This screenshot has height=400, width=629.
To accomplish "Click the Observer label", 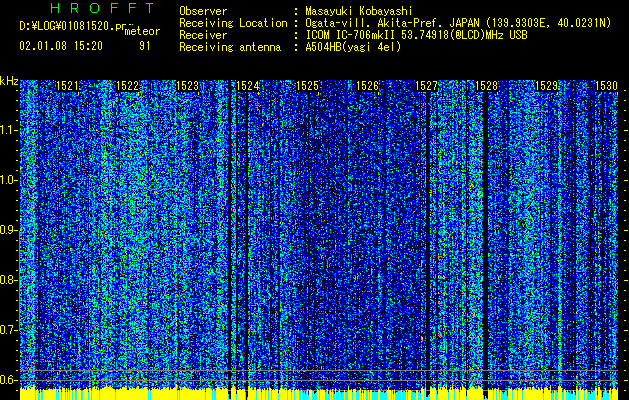I will (203, 11).
